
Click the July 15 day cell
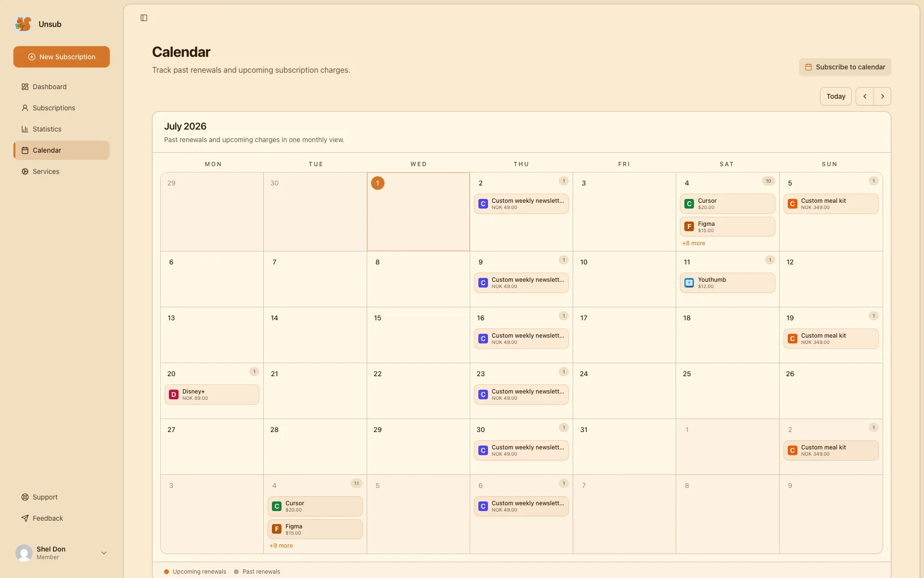tap(418, 335)
